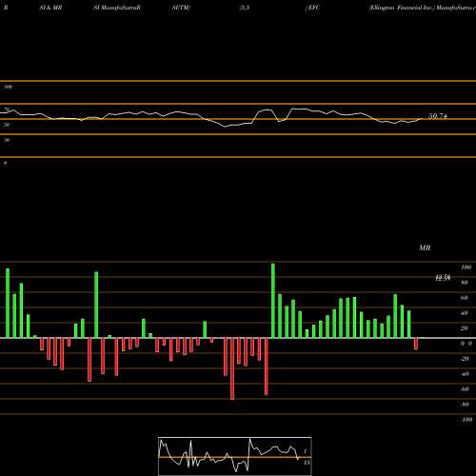Click the MR axis label -100
The image size is (476, 476).
[466, 420]
